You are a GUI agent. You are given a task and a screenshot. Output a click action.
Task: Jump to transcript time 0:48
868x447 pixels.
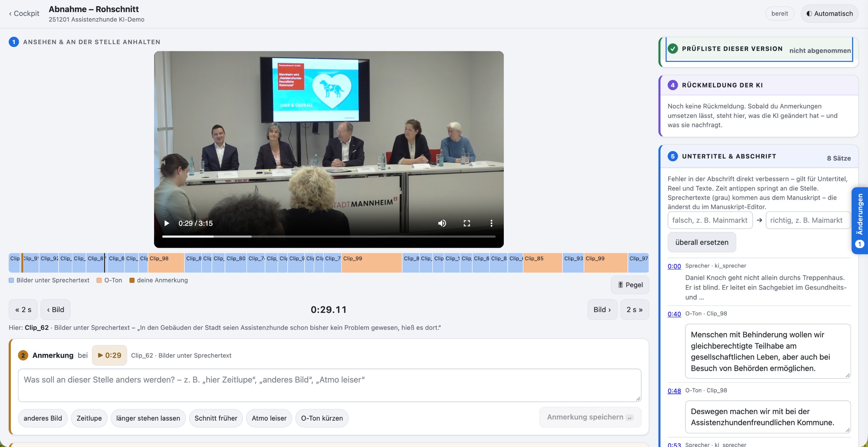click(x=674, y=391)
